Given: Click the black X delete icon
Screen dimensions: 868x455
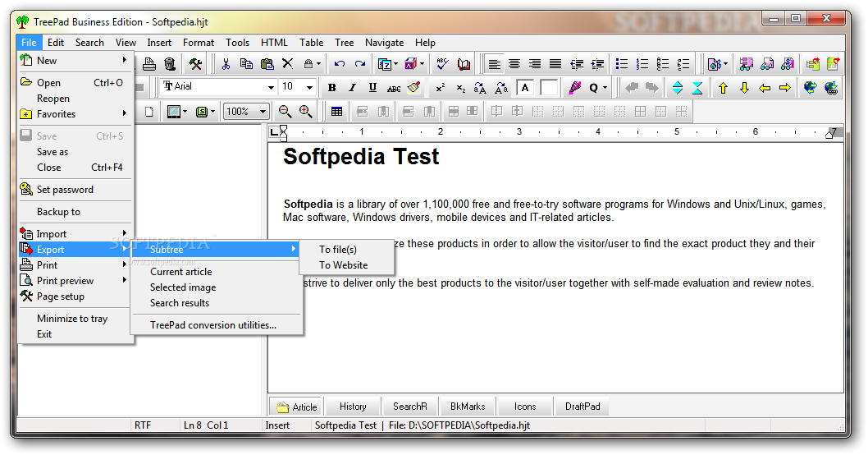Looking at the screenshot, I should (288, 64).
